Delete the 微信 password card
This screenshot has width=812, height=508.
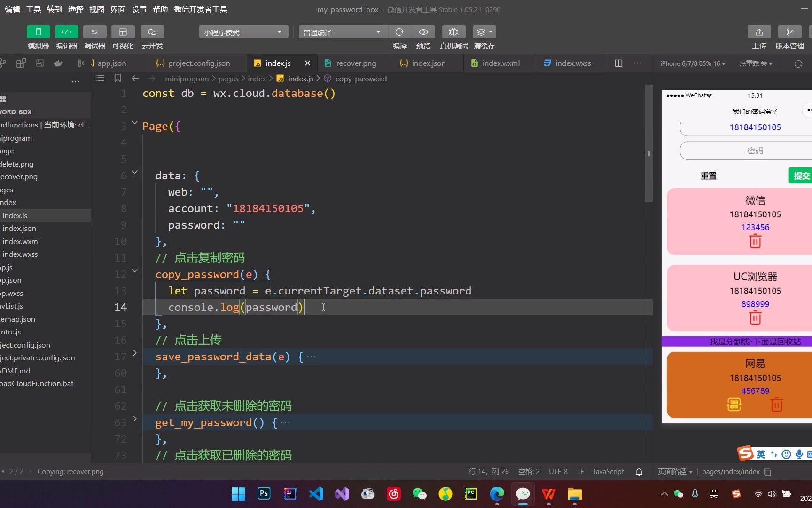point(755,241)
